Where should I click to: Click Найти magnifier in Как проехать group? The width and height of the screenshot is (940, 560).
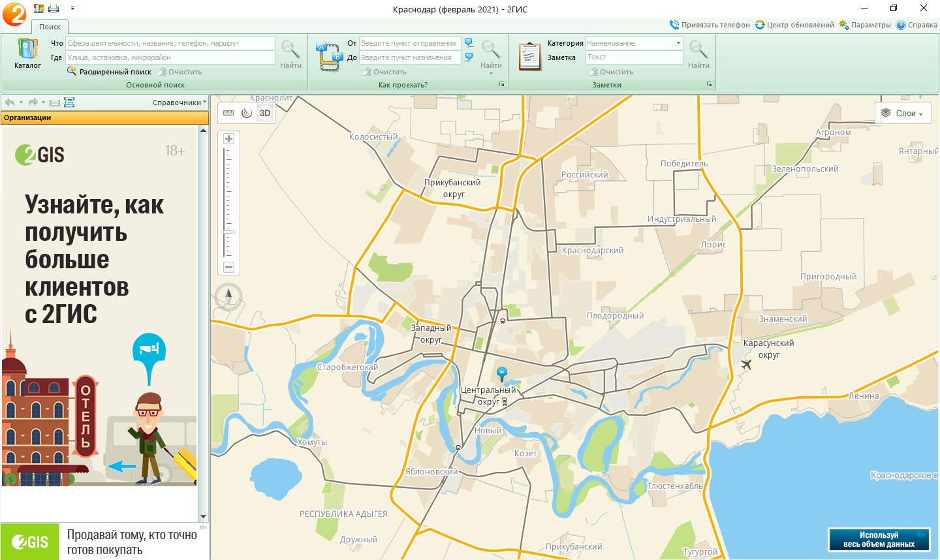(x=491, y=54)
